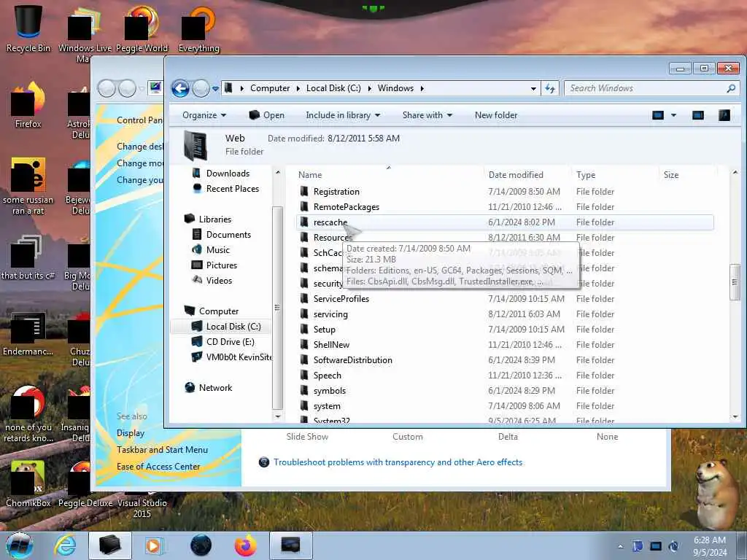Refresh the Windows folder view
The width and height of the screenshot is (747, 560).
tap(550, 88)
